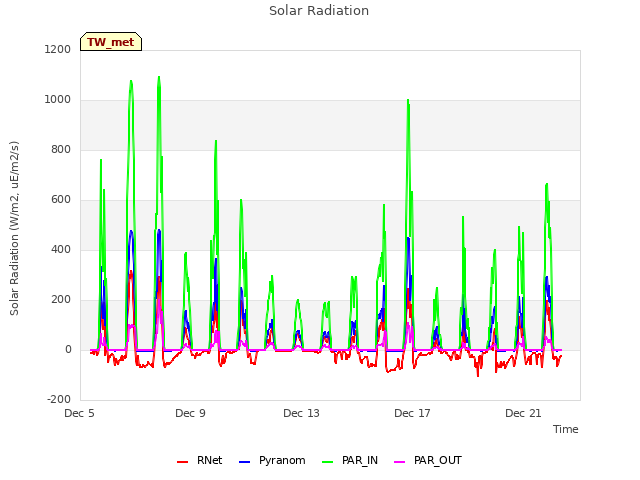This screenshot has width=640, height=480.
Task: Toggle the RNet series in legend
Action: pos(200,460)
